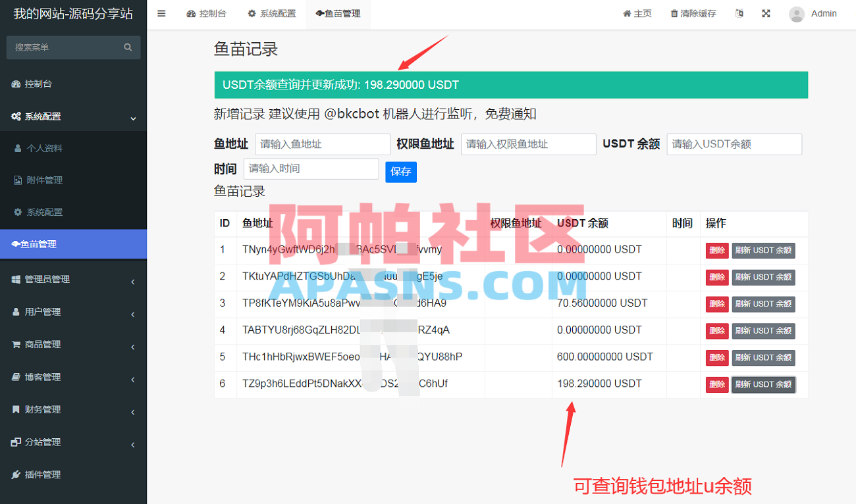Select 插件管理 in the sidebar
856x504 pixels.
tap(41, 474)
